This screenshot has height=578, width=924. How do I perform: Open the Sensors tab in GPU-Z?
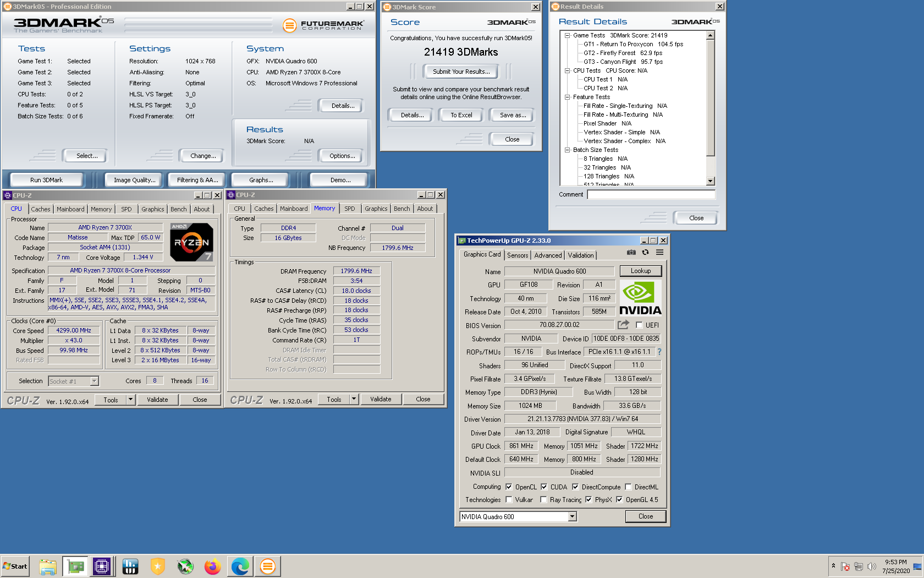tap(518, 255)
